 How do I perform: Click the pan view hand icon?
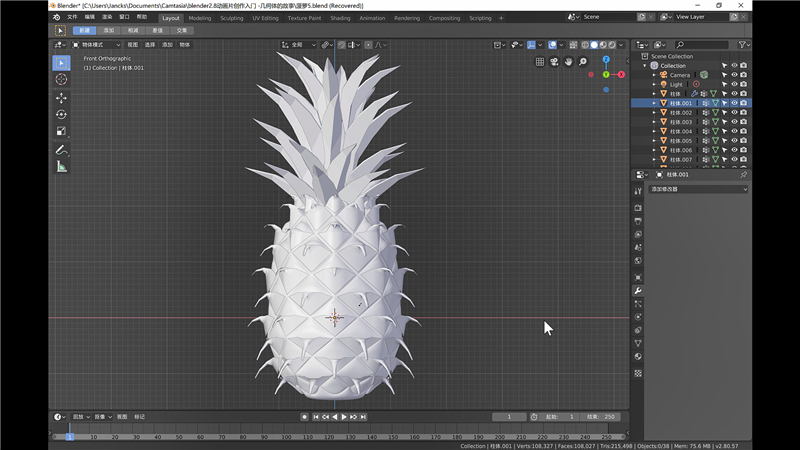tap(568, 62)
